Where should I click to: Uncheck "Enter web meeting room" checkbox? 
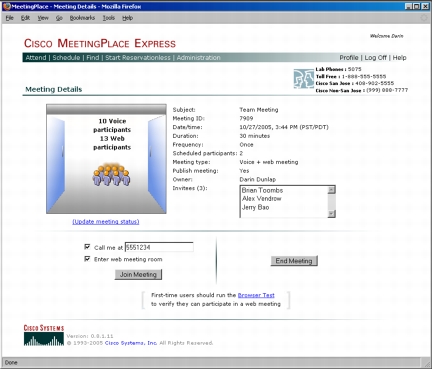pos(87,259)
